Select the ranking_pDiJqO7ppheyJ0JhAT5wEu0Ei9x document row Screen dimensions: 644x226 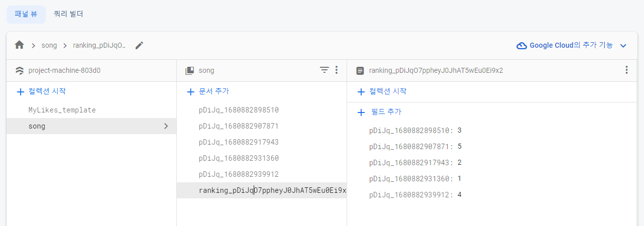pyautogui.click(x=262, y=190)
